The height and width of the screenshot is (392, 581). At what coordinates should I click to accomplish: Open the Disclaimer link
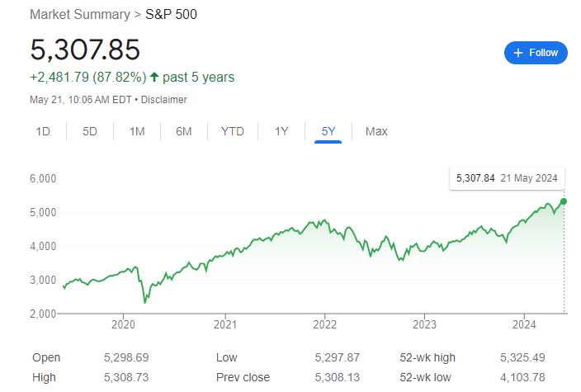coord(163,100)
